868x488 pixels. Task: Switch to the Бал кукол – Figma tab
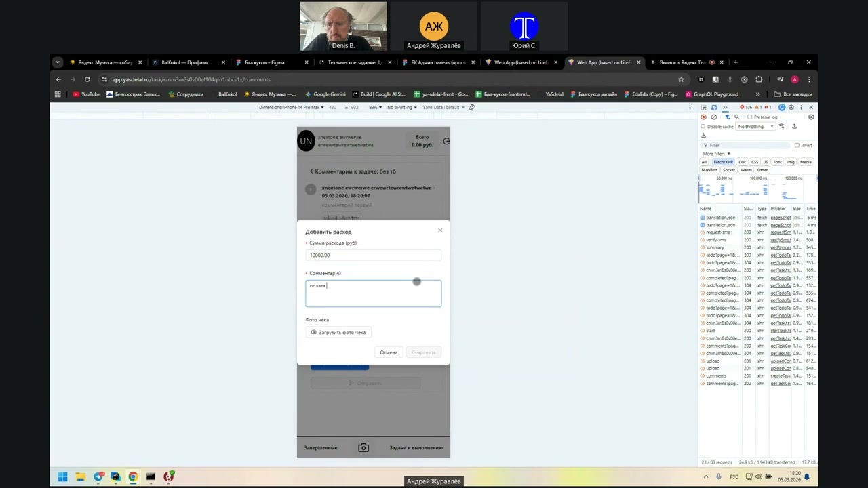coord(264,62)
